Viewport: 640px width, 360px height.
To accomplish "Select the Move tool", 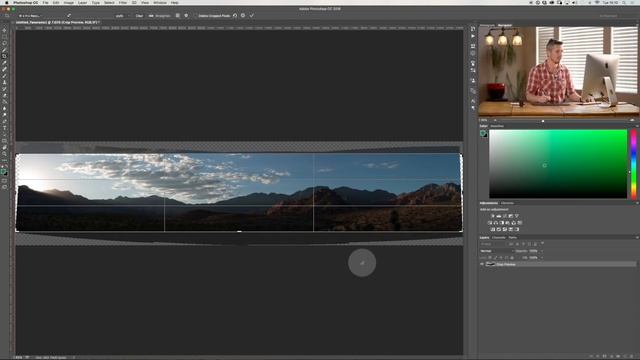I will tap(4, 30).
